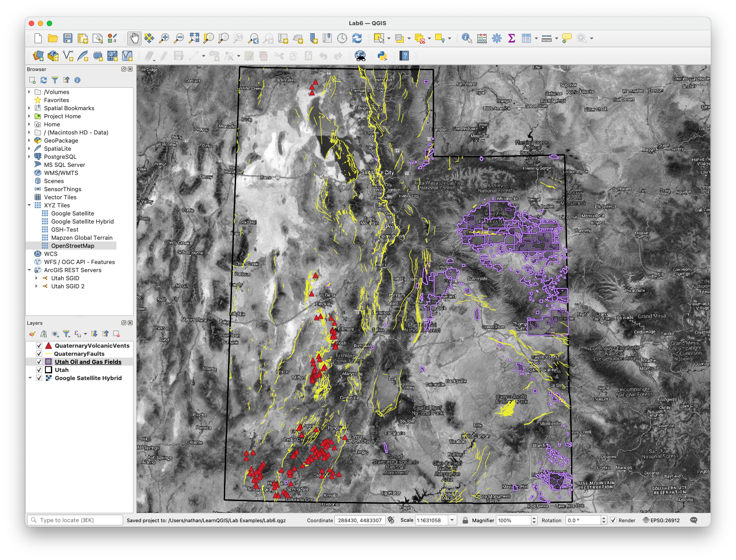Select the Zoom In magnifier tool

point(164,38)
